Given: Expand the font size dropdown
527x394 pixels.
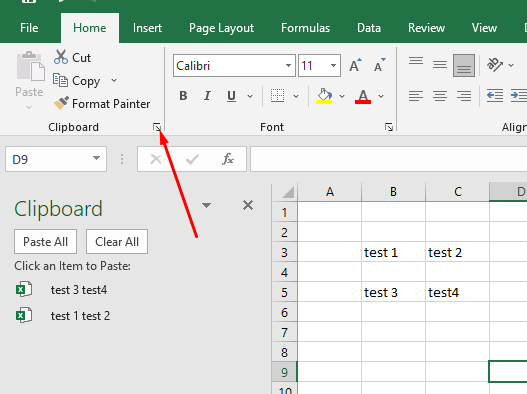Looking at the screenshot, I should (333, 66).
